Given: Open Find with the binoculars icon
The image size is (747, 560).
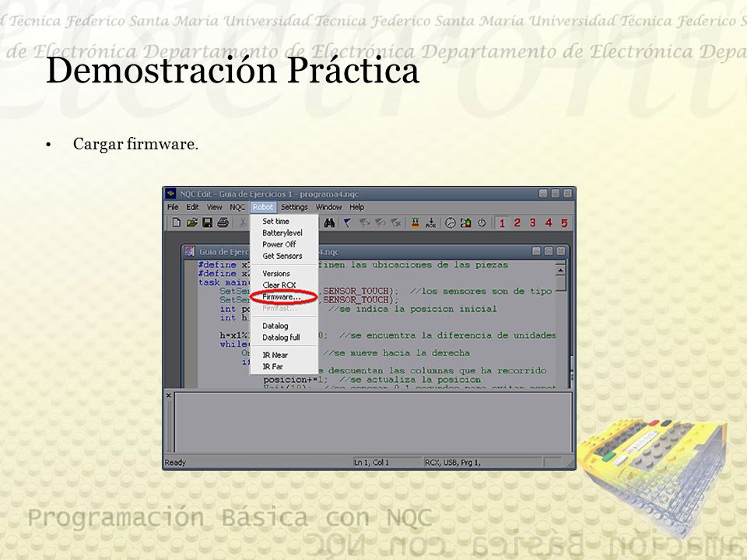Looking at the screenshot, I should click(x=329, y=223).
